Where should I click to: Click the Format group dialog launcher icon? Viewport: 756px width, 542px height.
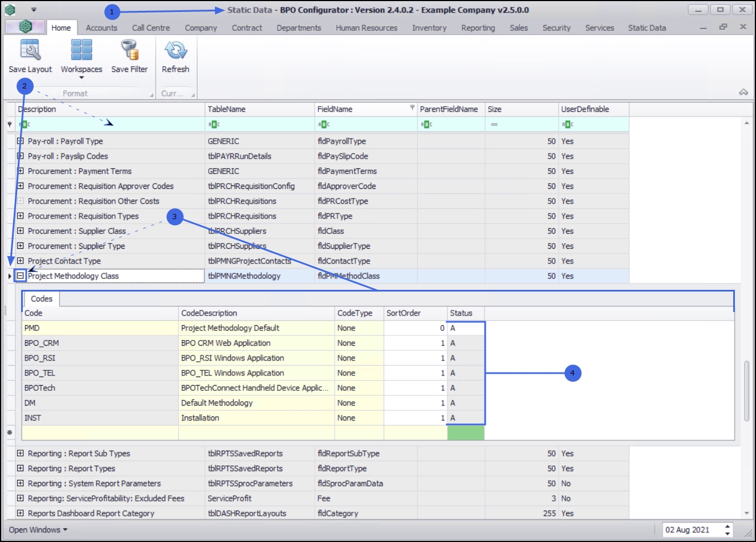pyautogui.click(x=151, y=95)
